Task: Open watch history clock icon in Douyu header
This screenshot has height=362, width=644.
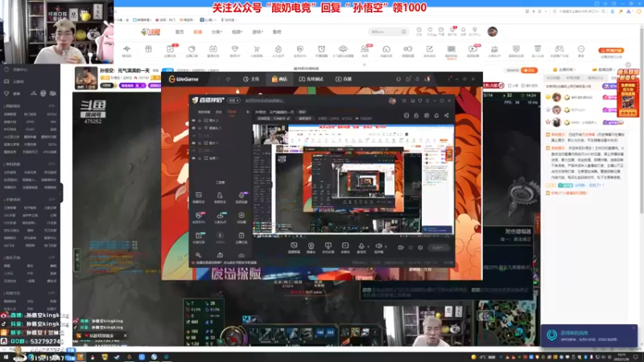Action: pyautogui.click(x=419, y=30)
